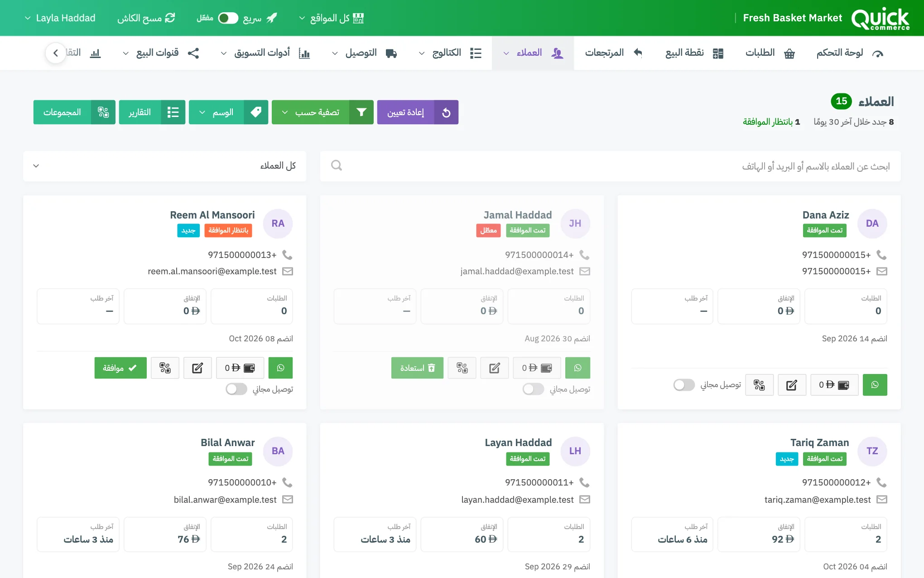This screenshot has height=578, width=924.
Task: Click مسح الكاش clear cache
Action: coord(146,18)
